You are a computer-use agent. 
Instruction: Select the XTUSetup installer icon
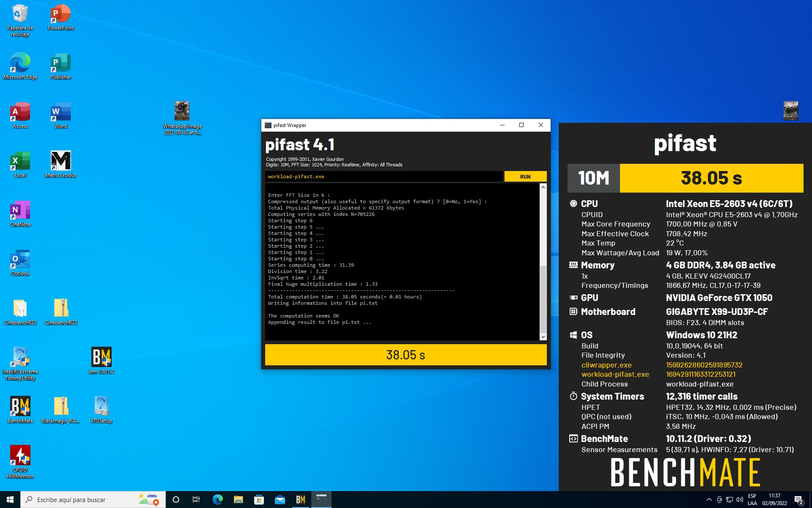click(101, 409)
